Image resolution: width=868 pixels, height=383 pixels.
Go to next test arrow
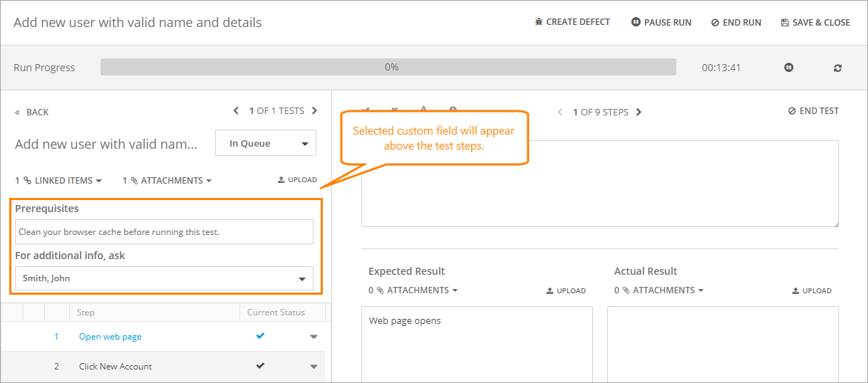pyautogui.click(x=315, y=111)
